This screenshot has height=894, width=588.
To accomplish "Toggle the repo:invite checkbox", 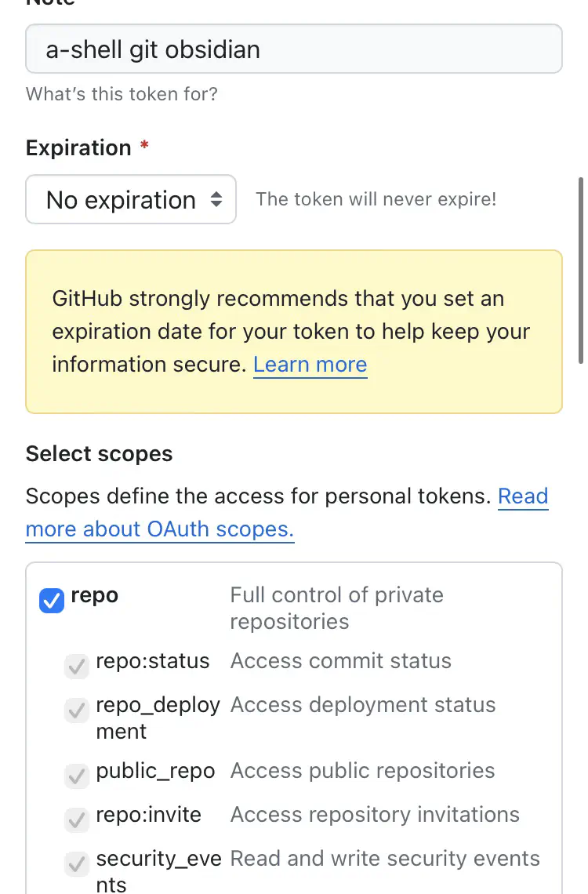I will coord(76,820).
